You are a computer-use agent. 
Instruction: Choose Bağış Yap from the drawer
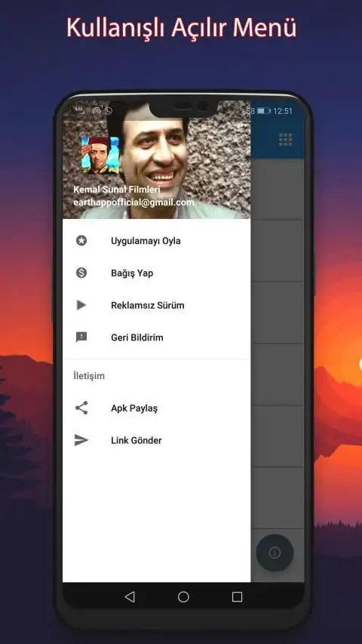(156, 273)
